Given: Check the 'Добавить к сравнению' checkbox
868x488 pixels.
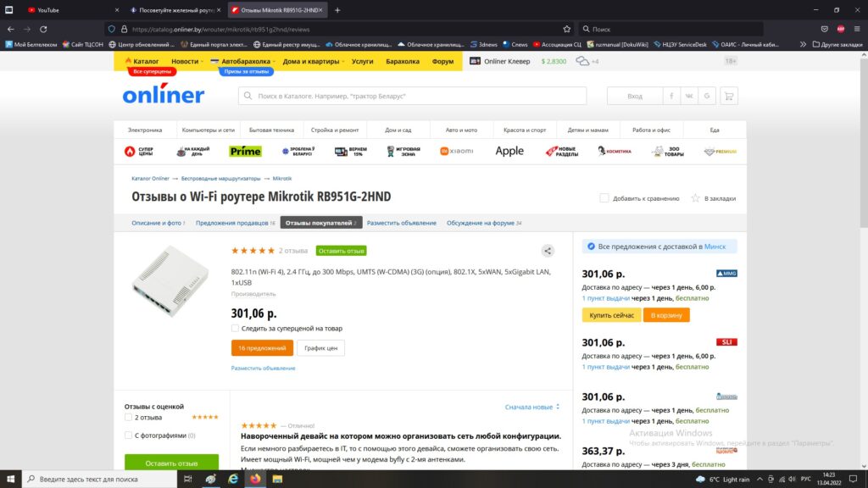Looking at the screenshot, I should 604,198.
